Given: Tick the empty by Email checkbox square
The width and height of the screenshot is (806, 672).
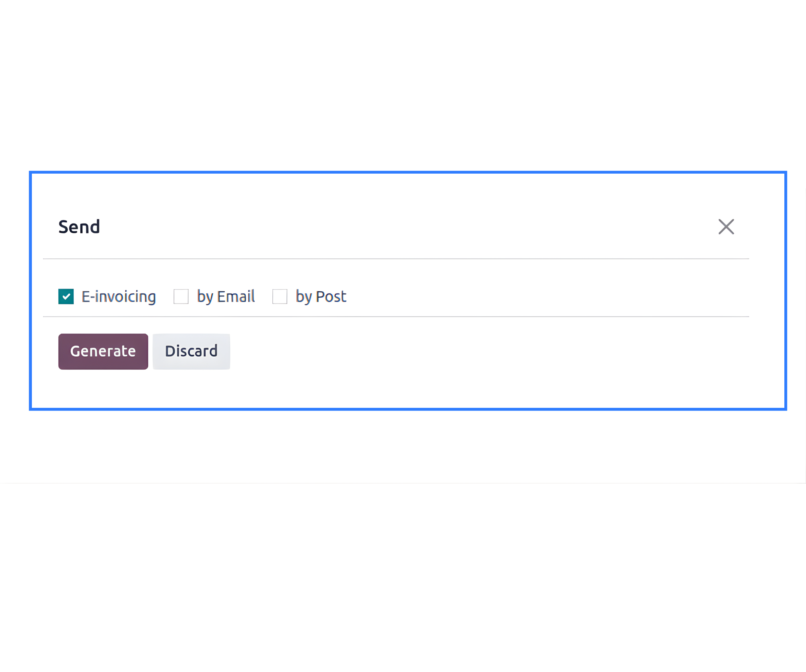Looking at the screenshot, I should (x=181, y=296).
